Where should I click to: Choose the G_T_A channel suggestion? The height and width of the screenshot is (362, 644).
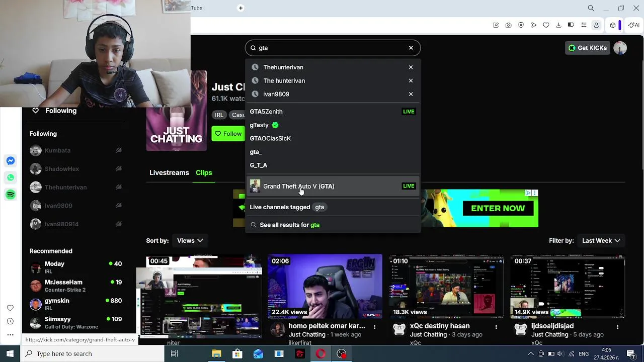333,165
